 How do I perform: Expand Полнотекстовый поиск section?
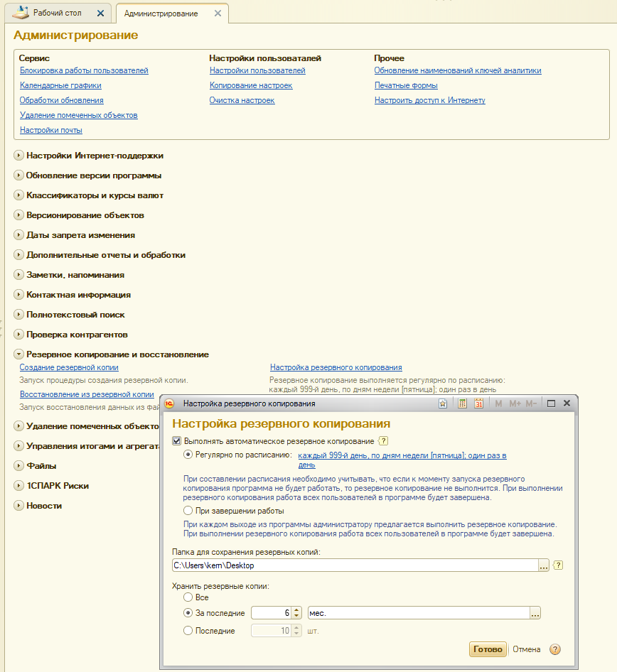(18, 315)
